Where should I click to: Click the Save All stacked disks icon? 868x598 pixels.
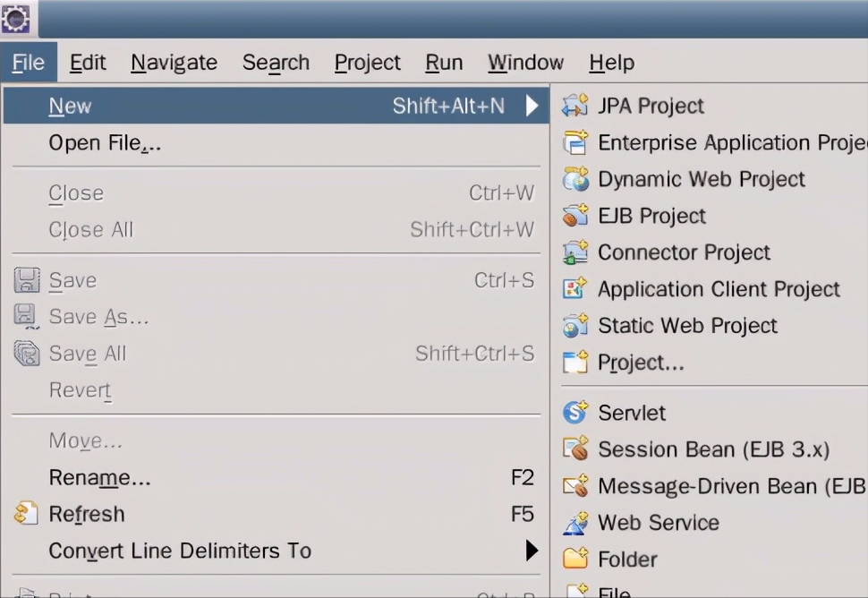tap(27, 354)
